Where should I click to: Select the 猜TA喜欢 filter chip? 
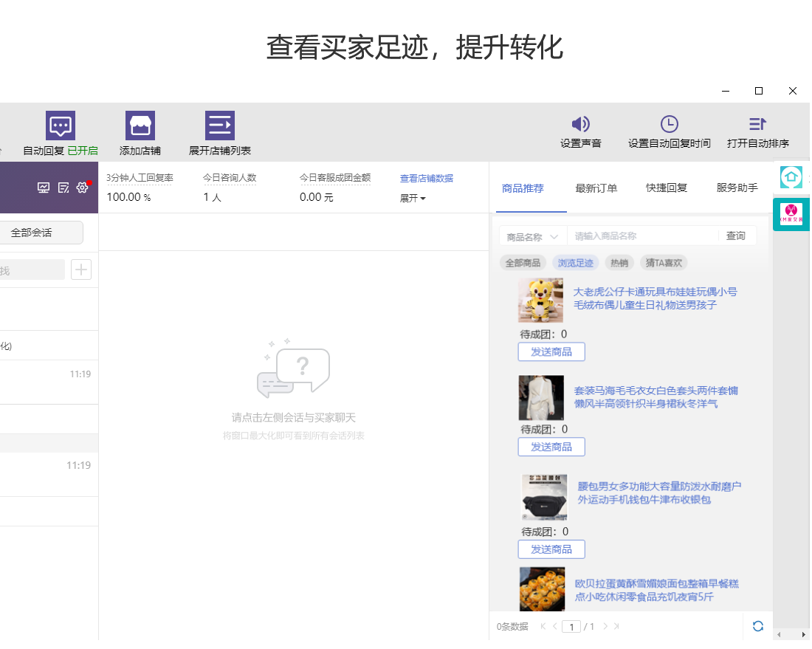coord(663,263)
